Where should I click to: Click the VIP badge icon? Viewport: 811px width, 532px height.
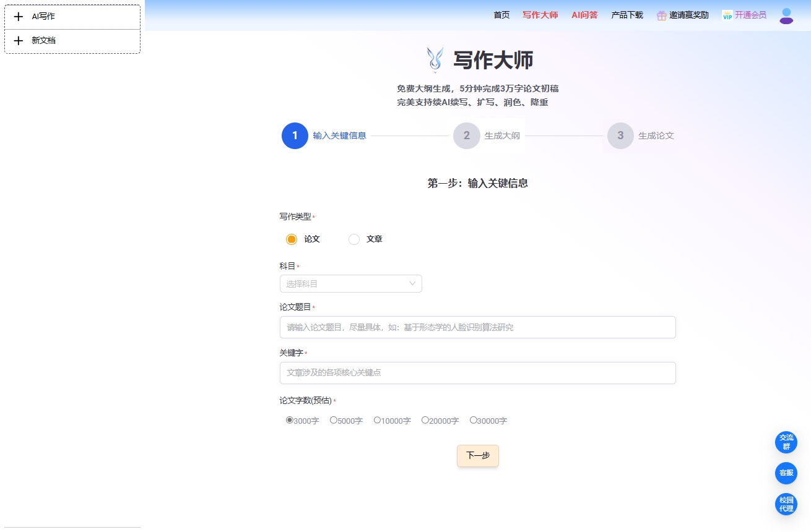point(727,15)
